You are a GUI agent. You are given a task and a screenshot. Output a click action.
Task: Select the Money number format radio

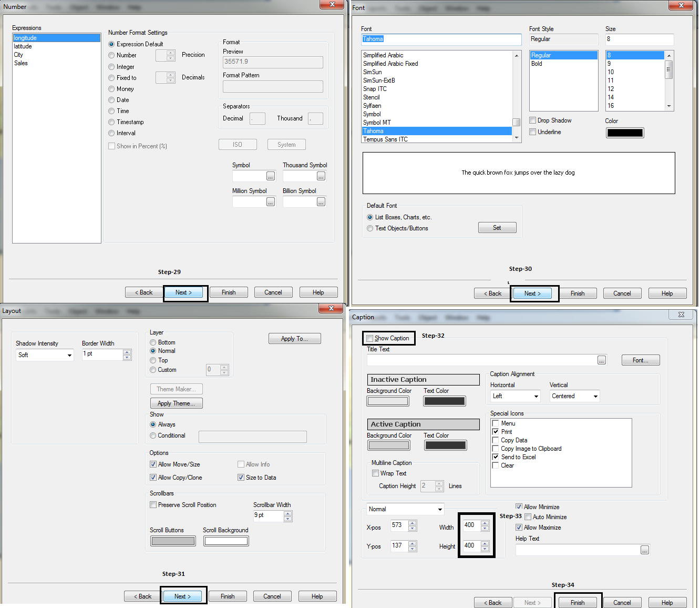click(111, 89)
